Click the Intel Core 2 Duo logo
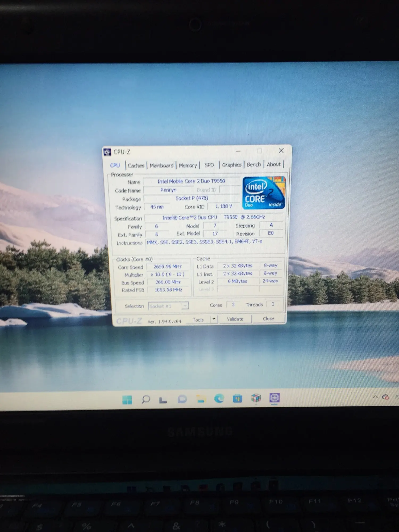399x532 pixels. 264,192
